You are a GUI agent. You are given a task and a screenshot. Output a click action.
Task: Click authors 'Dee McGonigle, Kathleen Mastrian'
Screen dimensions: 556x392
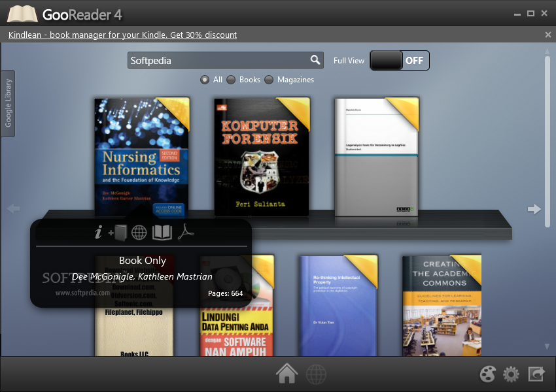point(142,276)
